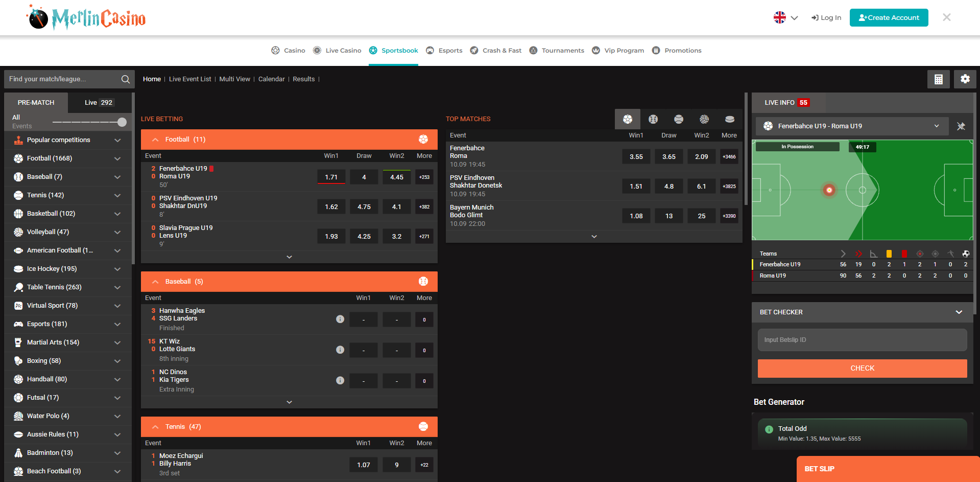Open Fenerbahce U19 - Roma U19 match dropdown
Viewport: 980px width, 482px height.
pyautogui.click(x=852, y=126)
